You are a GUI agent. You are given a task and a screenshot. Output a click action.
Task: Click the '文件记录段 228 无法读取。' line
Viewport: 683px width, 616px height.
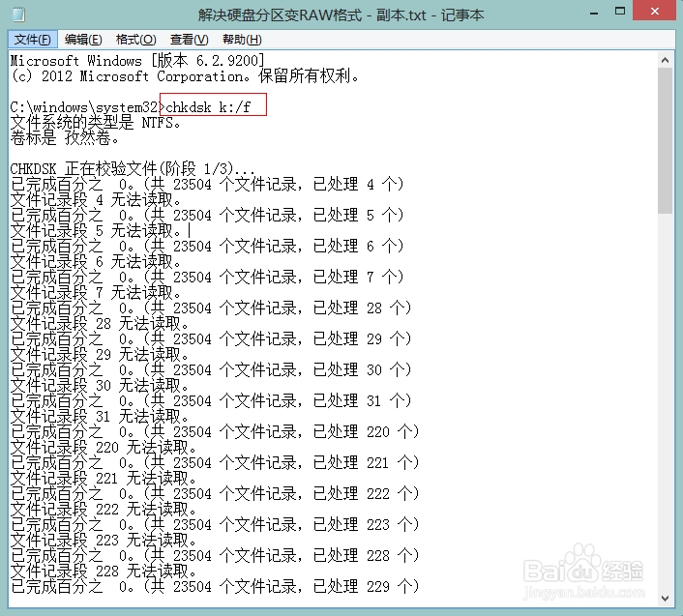point(104,571)
